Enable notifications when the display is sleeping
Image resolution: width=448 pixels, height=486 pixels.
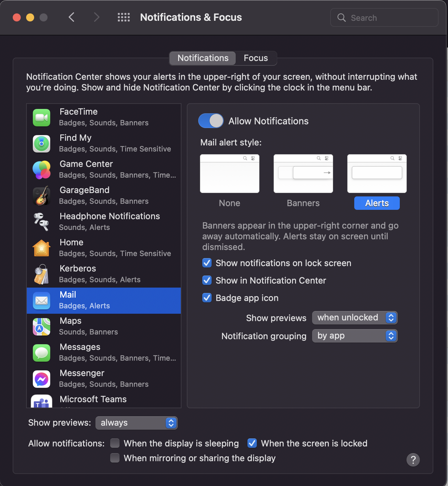point(115,443)
